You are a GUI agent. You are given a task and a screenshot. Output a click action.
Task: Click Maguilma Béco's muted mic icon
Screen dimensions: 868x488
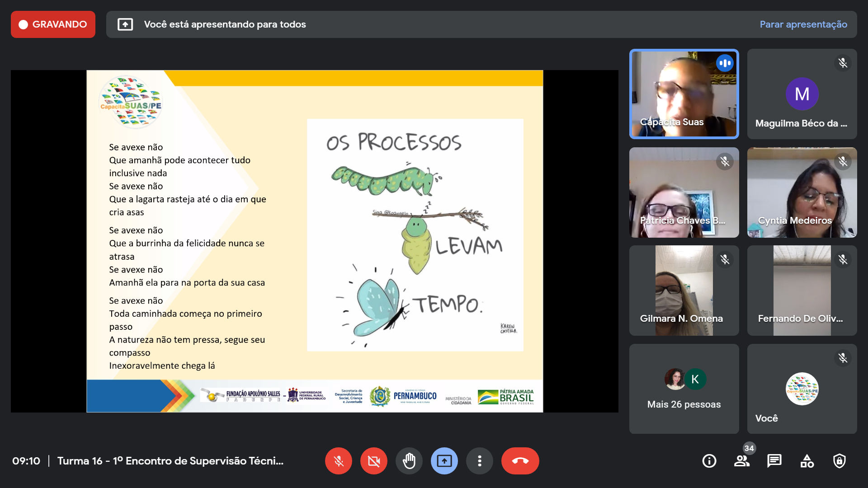[x=843, y=63]
